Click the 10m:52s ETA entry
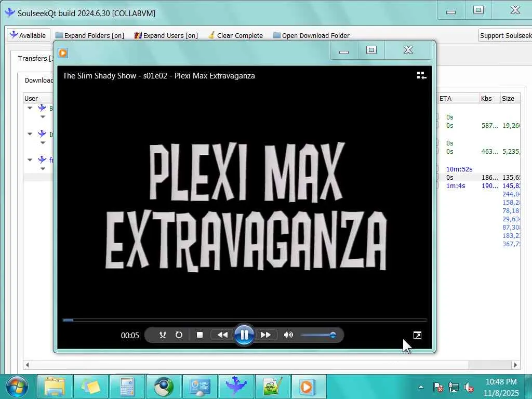 [459, 169]
